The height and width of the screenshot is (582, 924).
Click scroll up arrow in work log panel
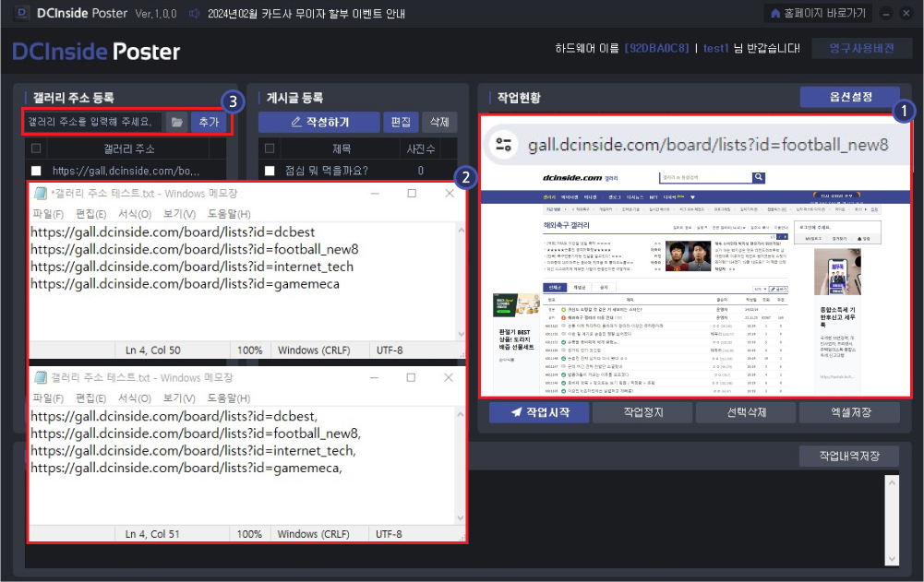(x=892, y=482)
